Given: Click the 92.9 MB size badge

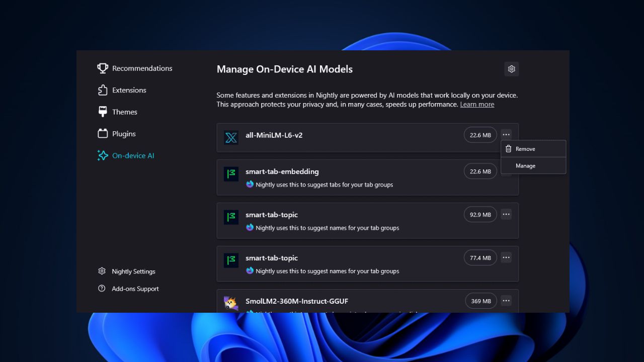Looking at the screenshot, I should (x=480, y=214).
